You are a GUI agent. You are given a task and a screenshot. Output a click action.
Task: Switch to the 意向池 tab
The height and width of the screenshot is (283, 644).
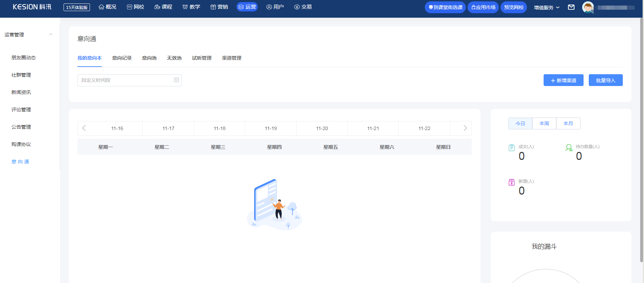click(149, 58)
